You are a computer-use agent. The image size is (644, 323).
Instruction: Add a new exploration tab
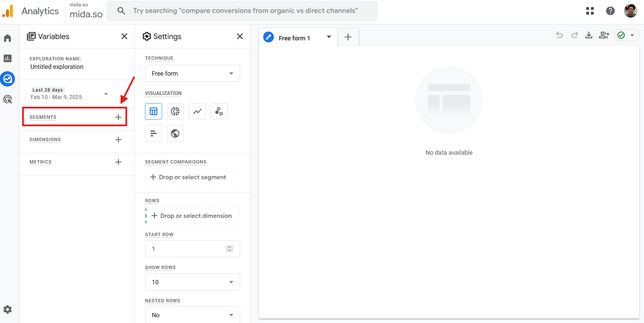point(348,37)
